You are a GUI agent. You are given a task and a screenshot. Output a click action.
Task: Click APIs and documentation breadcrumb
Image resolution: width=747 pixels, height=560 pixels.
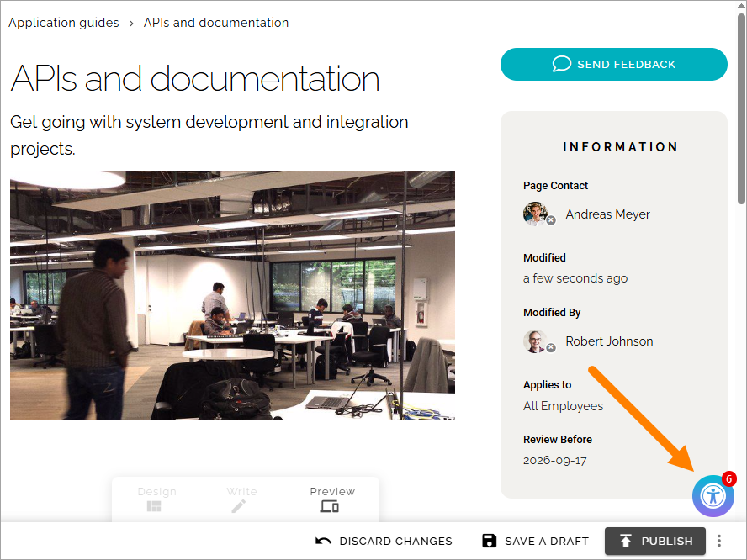click(216, 23)
